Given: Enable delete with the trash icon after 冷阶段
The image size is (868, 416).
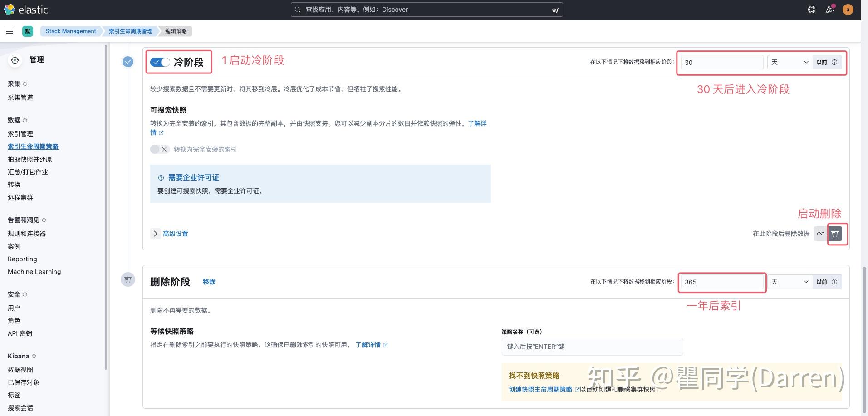Looking at the screenshot, I should [835, 234].
